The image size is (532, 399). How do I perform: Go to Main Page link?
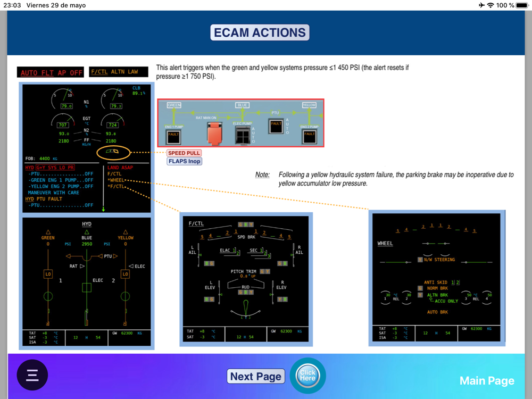coord(487,381)
